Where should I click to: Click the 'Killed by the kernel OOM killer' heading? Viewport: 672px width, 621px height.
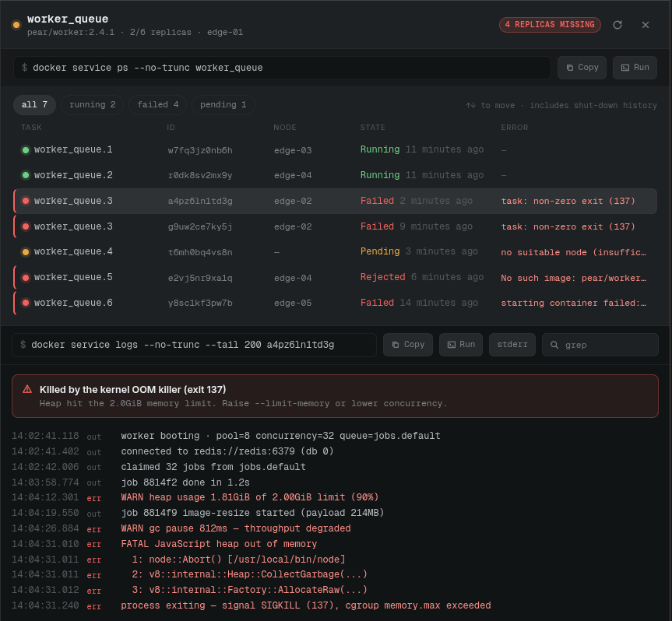133,389
